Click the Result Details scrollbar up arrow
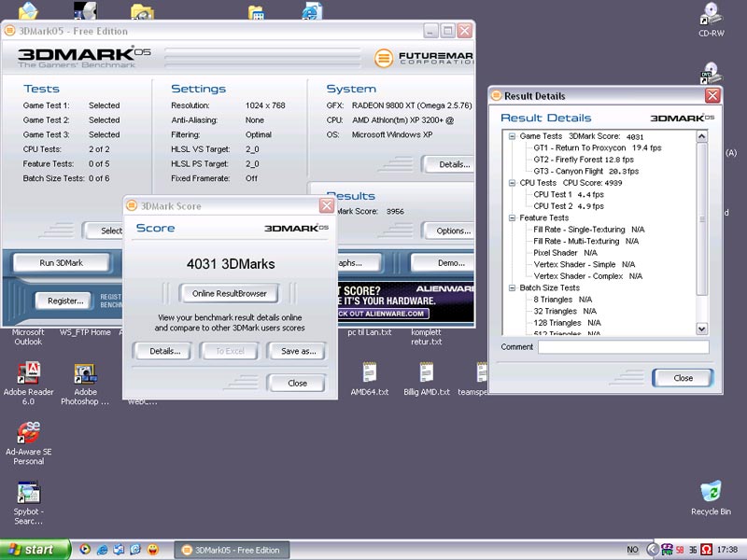Screen dimensions: 747x560 tap(702, 136)
